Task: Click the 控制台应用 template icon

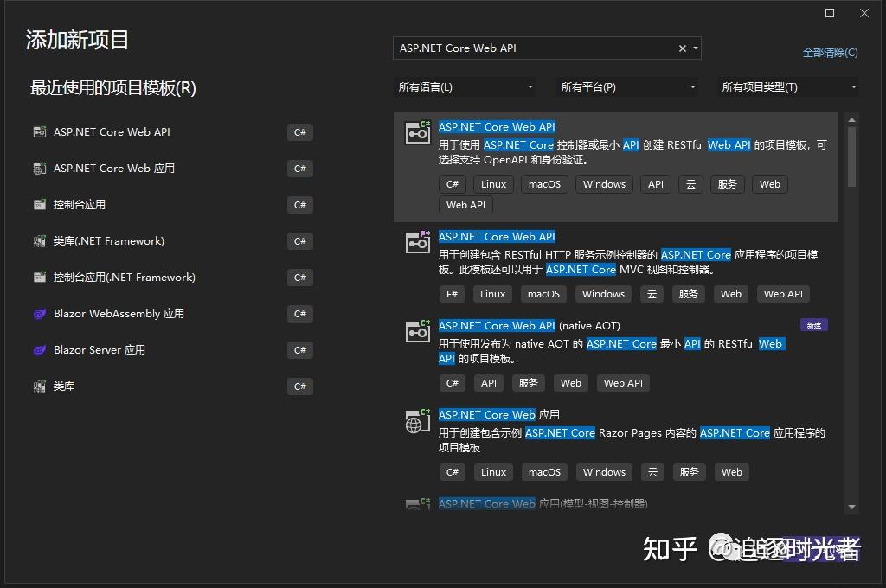Action: (39, 204)
